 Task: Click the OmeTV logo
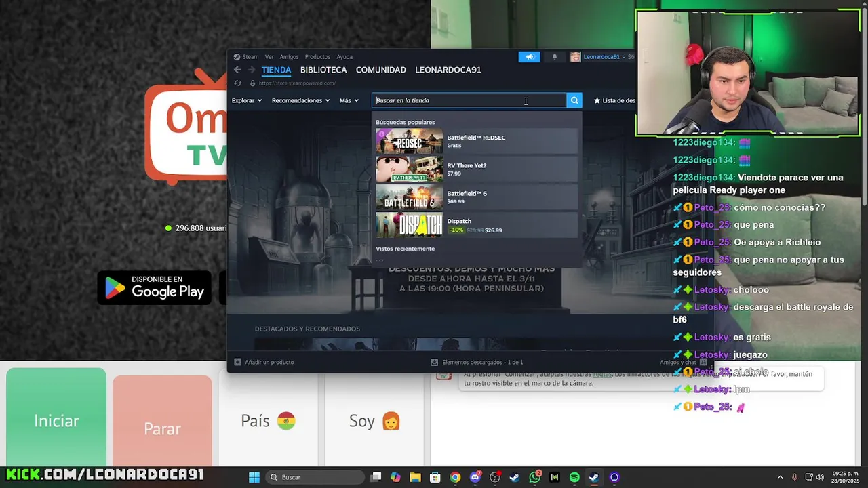[186, 127]
